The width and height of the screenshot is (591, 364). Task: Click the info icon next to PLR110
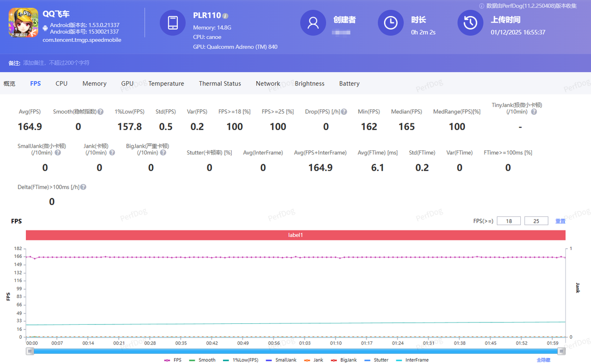(226, 16)
